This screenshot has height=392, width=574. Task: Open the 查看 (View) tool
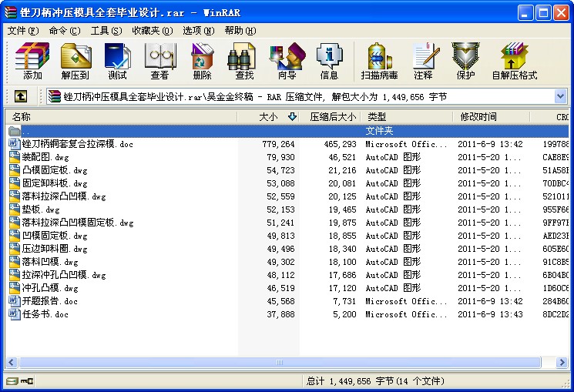[159, 61]
